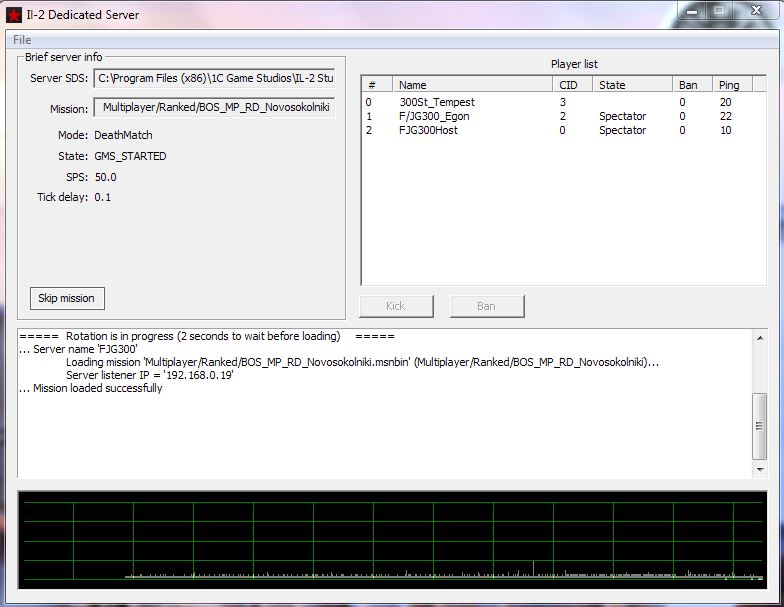Viewport: 784px width, 607px height.
Task: Click the Tick delay value 0.1
Action: [x=102, y=197]
